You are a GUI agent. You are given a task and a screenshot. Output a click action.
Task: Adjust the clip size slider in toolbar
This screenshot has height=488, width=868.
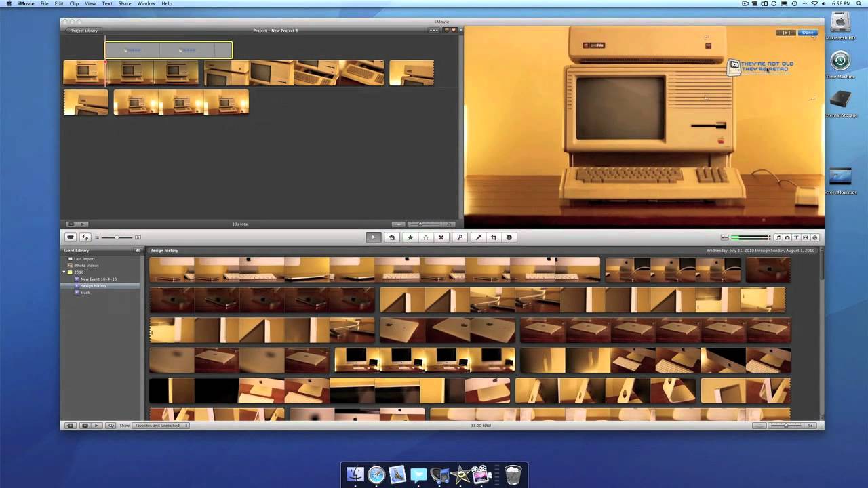click(x=117, y=237)
